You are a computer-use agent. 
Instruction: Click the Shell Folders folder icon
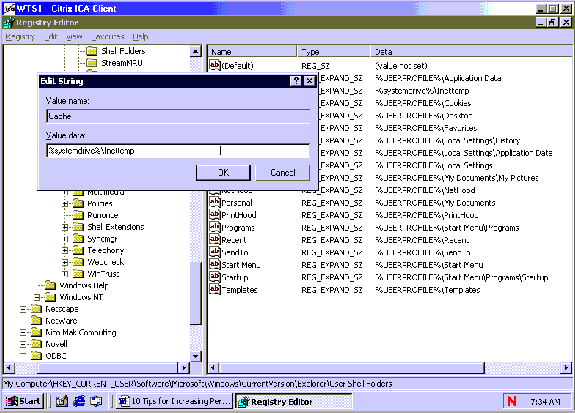(92, 51)
